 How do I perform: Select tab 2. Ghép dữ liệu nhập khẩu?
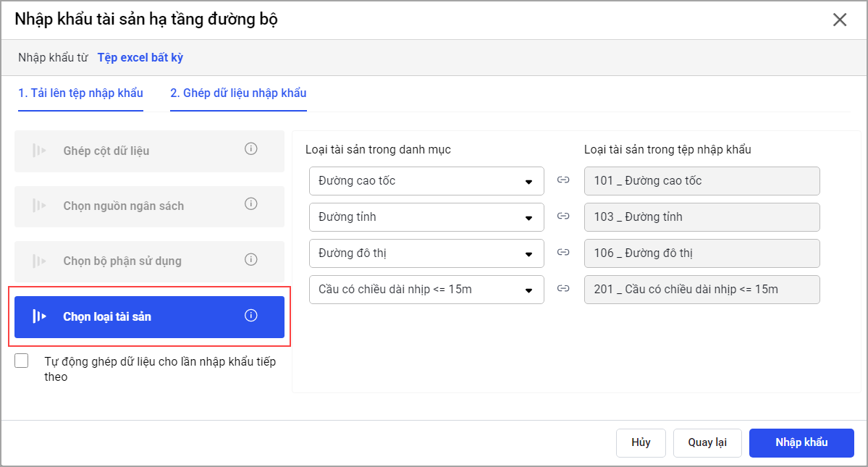238,93
